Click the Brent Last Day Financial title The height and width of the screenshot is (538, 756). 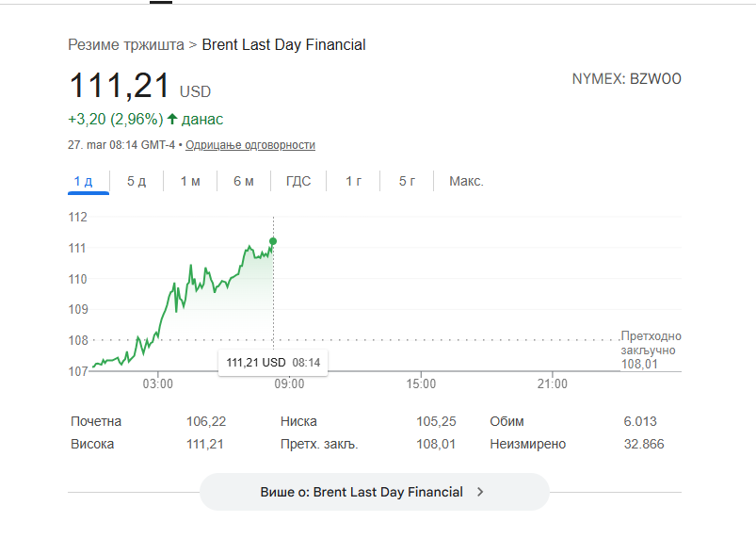pos(283,45)
